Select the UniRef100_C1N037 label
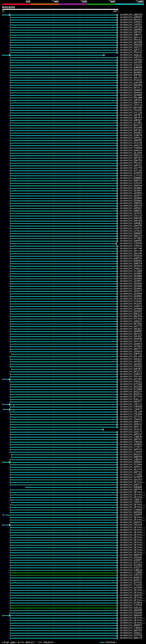 click(131, 410)
